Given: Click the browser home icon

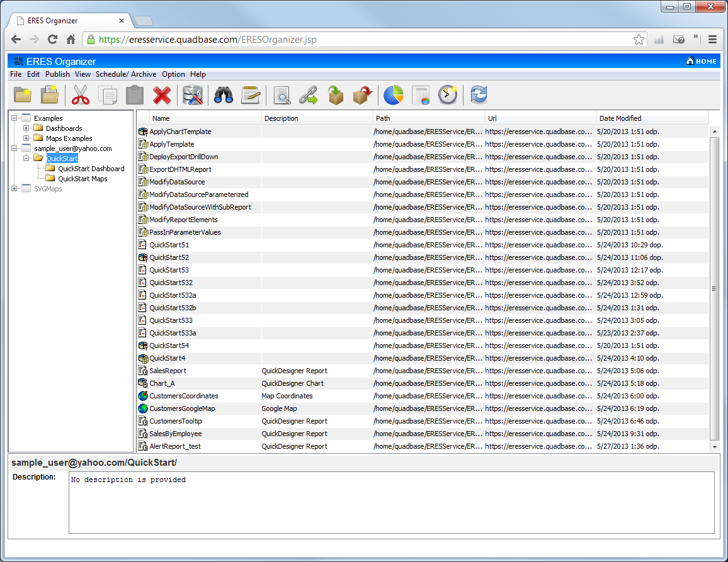Looking at the screenshot, I should click(71, 40).
